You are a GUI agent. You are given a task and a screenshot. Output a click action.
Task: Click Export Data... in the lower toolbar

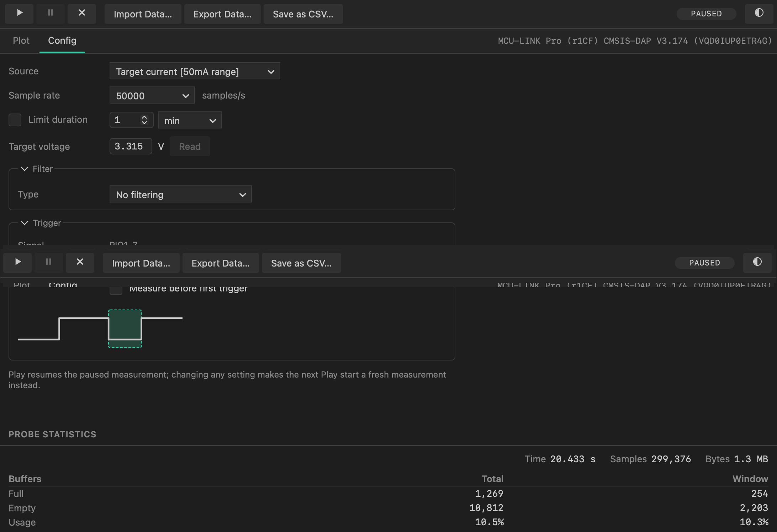tap(221, 263)
